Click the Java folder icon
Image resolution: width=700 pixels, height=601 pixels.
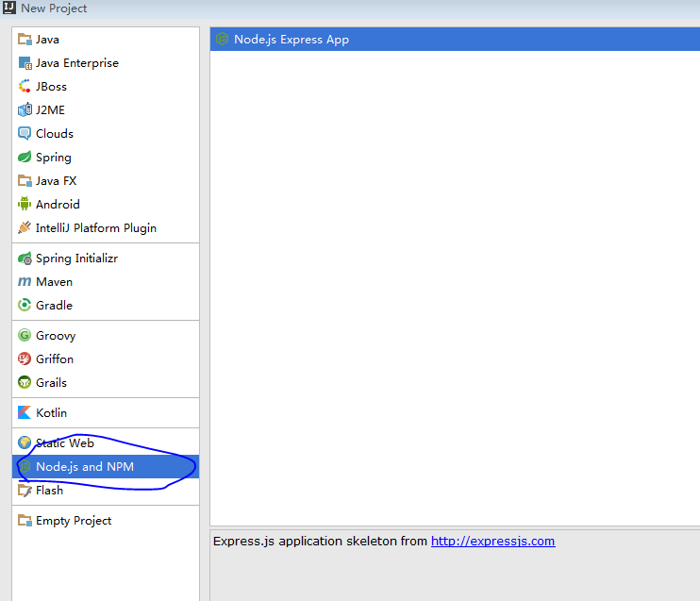pos(25,40)
